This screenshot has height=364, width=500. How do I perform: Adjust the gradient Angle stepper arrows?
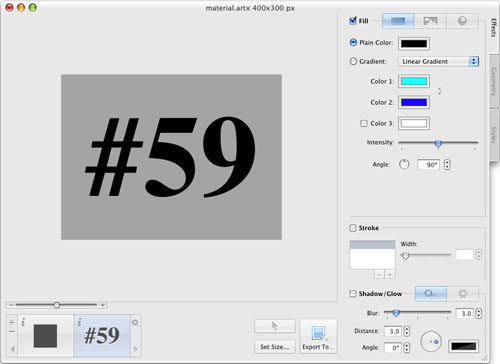(447, 165)
